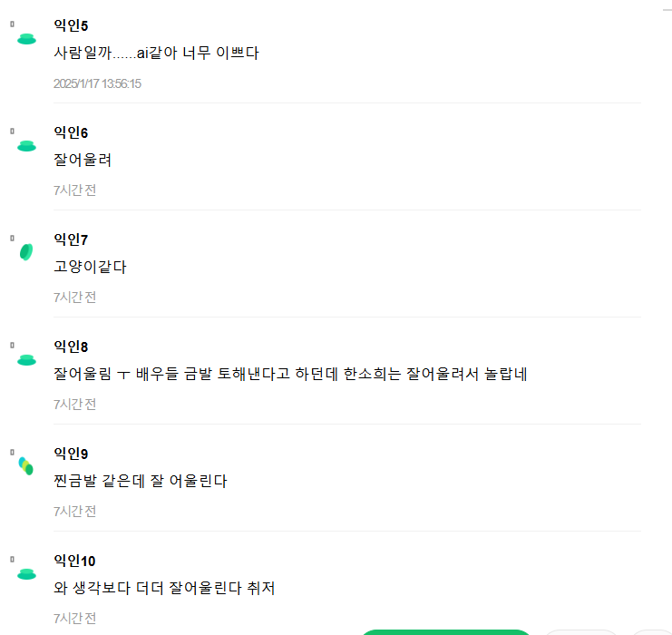Click the 2025/1/17 13:56:15 timestamp
The image size is (672, 635).
point(97,83)
